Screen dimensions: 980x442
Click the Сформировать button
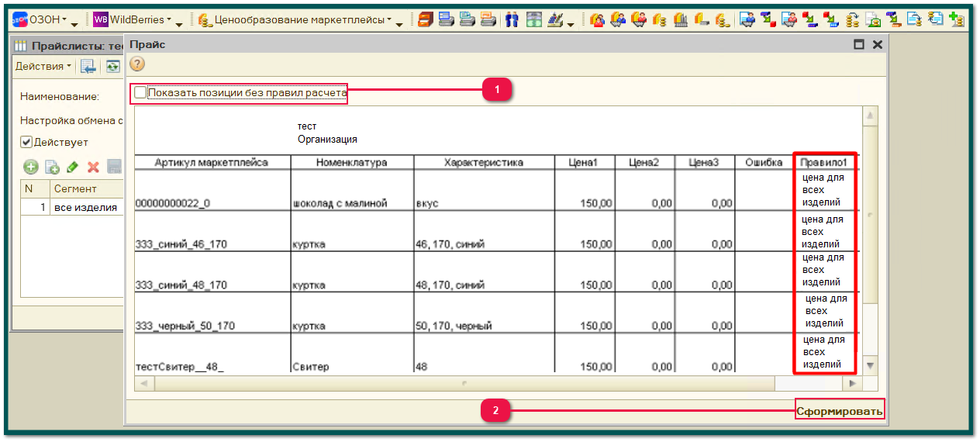click(x=840, y=411)
